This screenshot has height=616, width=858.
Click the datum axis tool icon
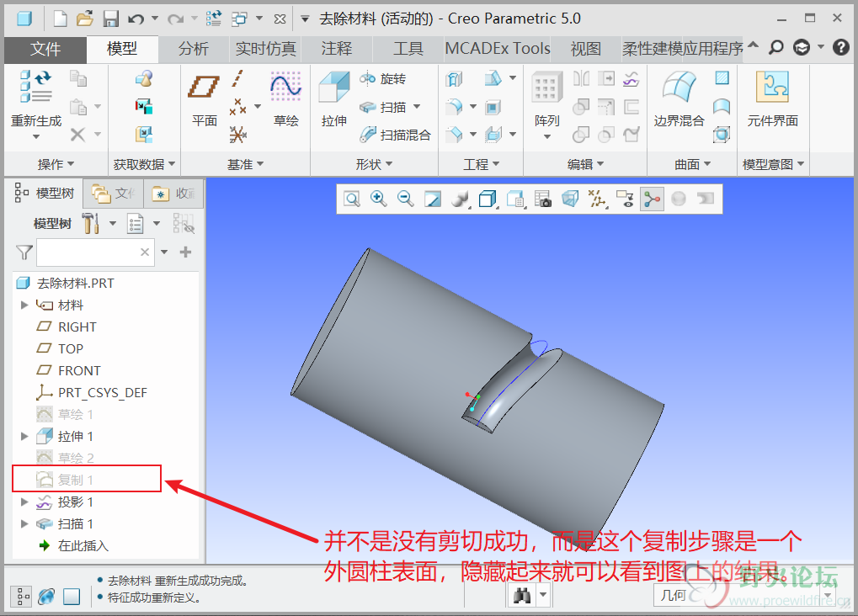pyautogui.click(x=237, y=79)
